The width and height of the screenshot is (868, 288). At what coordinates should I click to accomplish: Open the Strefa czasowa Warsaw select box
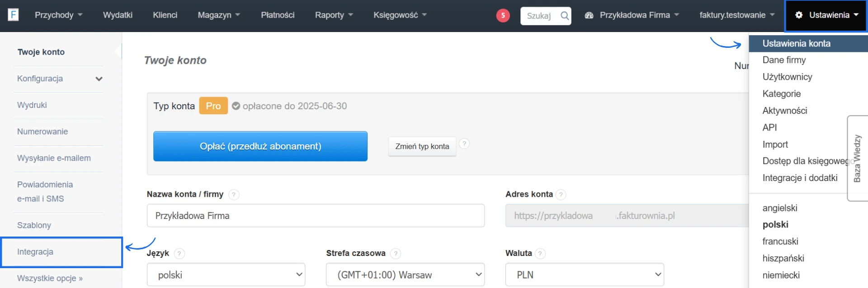click(x=405, y=274)
